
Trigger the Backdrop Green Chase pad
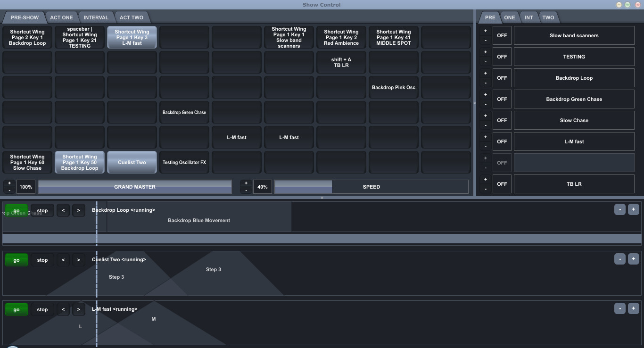click(184, 112)
